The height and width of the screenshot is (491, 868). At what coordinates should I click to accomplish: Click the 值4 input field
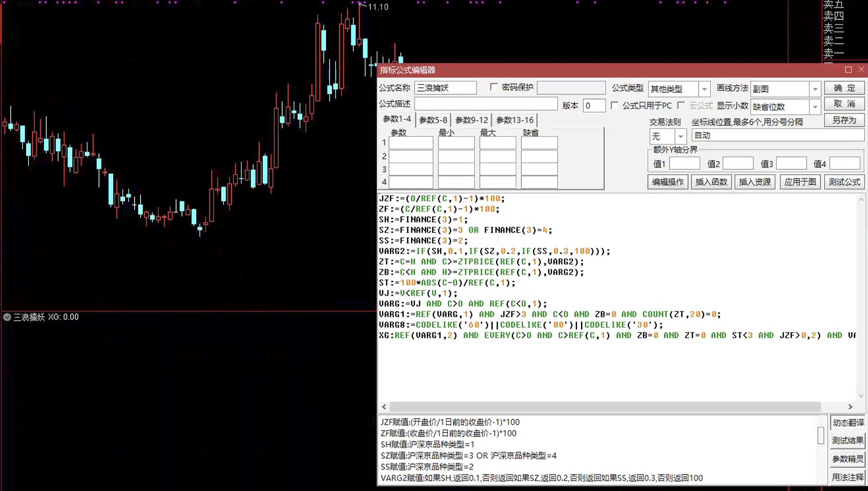point(845,163)
